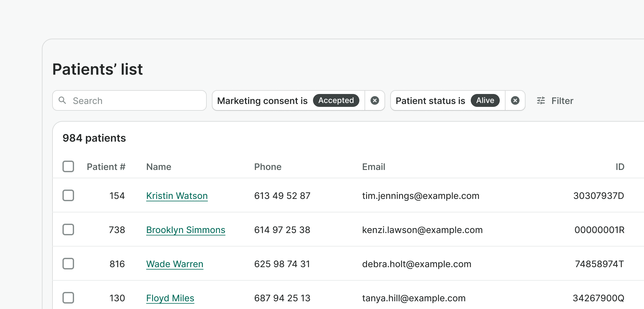Image resolution: width=644 pixels, height=309 pixels.
Task: Toggle the select-all patients checkbox
Action: coord(68,166)
